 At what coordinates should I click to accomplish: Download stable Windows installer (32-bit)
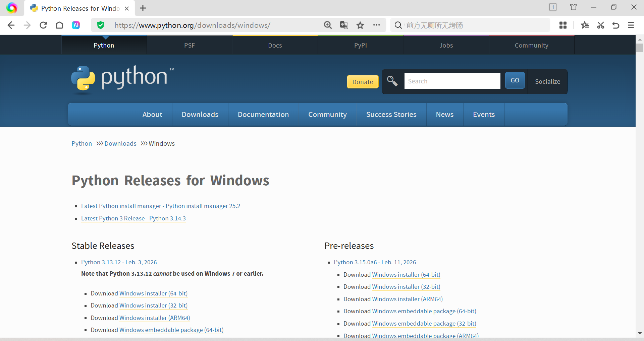tap(153, 305)
